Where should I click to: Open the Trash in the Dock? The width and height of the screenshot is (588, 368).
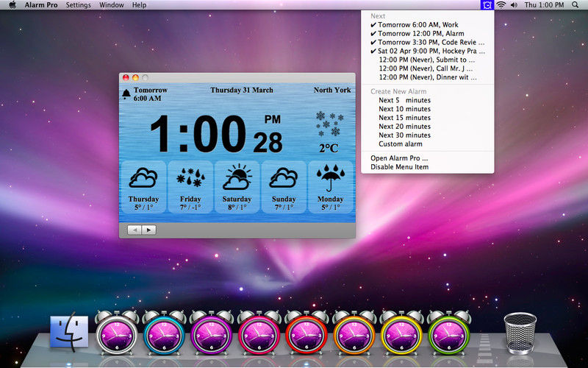[x=520, y=333]
